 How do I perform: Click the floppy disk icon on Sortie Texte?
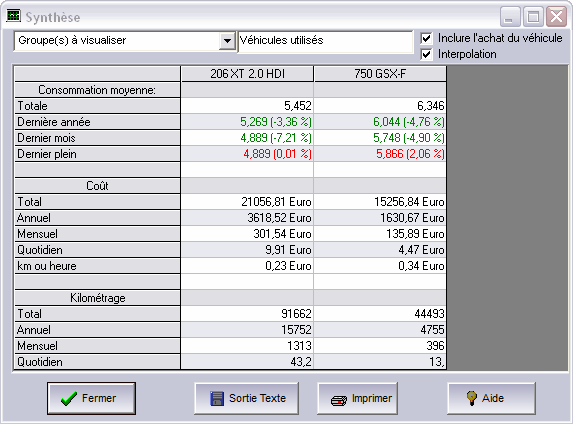[x=217, y=398]
